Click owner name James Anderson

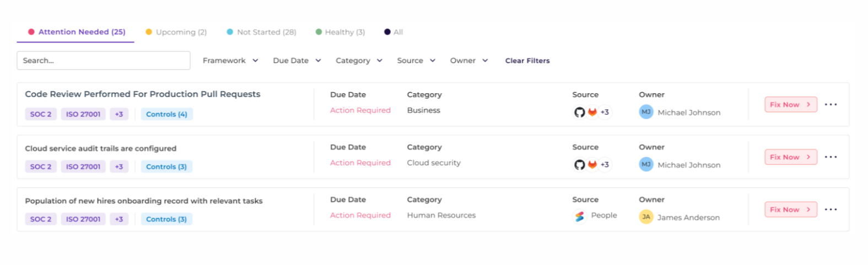point(688,218)
